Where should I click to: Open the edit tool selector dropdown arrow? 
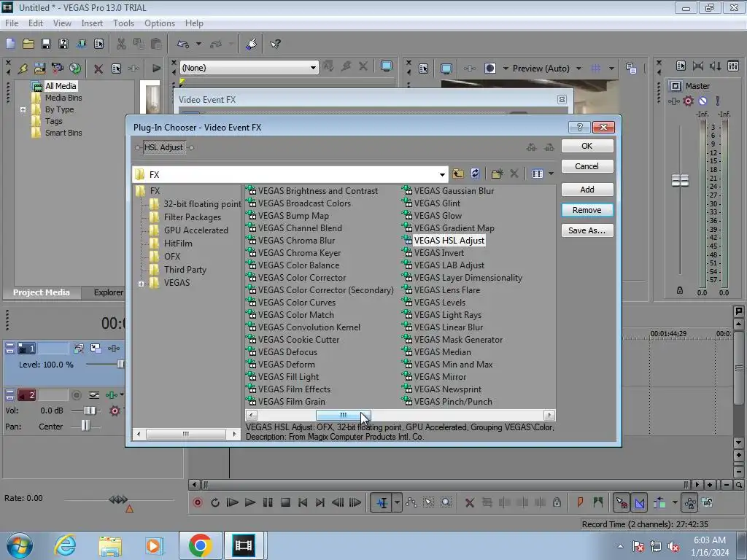[x=397, y=502]
